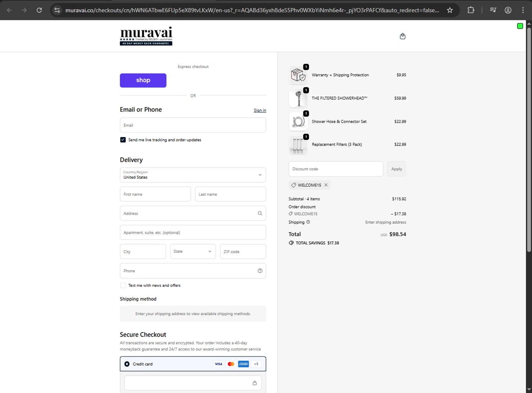The image size is (532, 393).
Task: Open browser extensions puzzle icon
Action: tap(471, 10)
